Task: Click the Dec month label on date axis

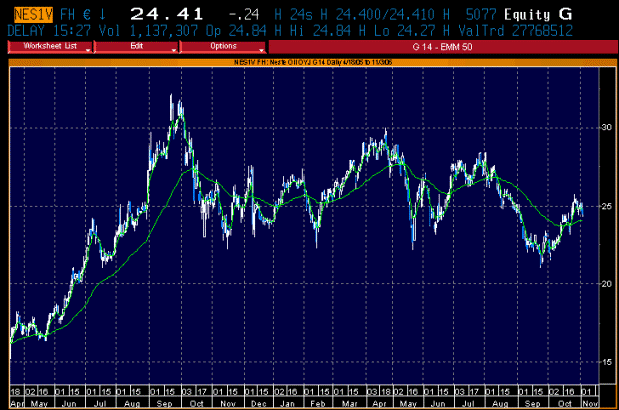Action: tap(259, 404)
